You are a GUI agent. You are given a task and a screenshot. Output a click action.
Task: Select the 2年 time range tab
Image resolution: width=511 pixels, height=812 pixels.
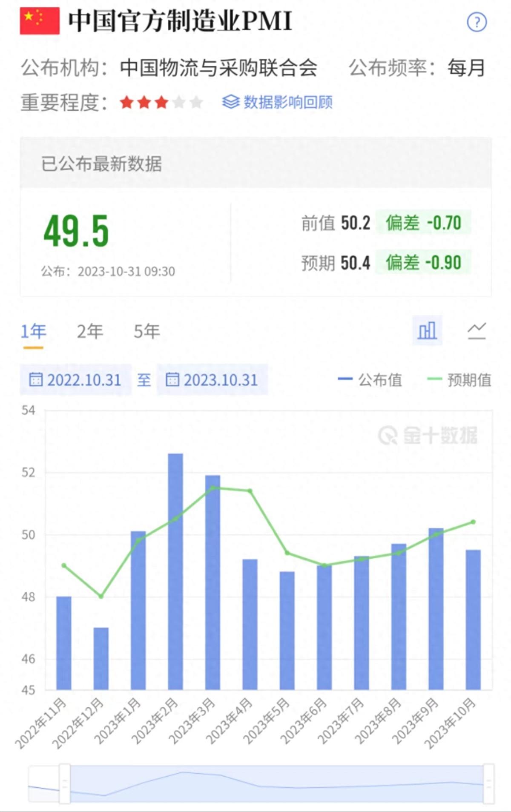point(90,331)
